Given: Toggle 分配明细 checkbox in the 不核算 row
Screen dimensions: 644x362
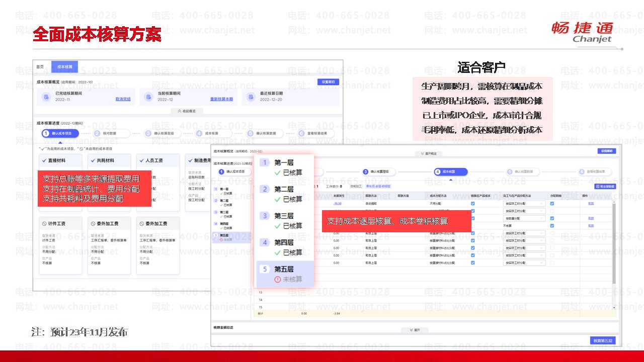Looking at the screenshot, I should click(552, 226).
